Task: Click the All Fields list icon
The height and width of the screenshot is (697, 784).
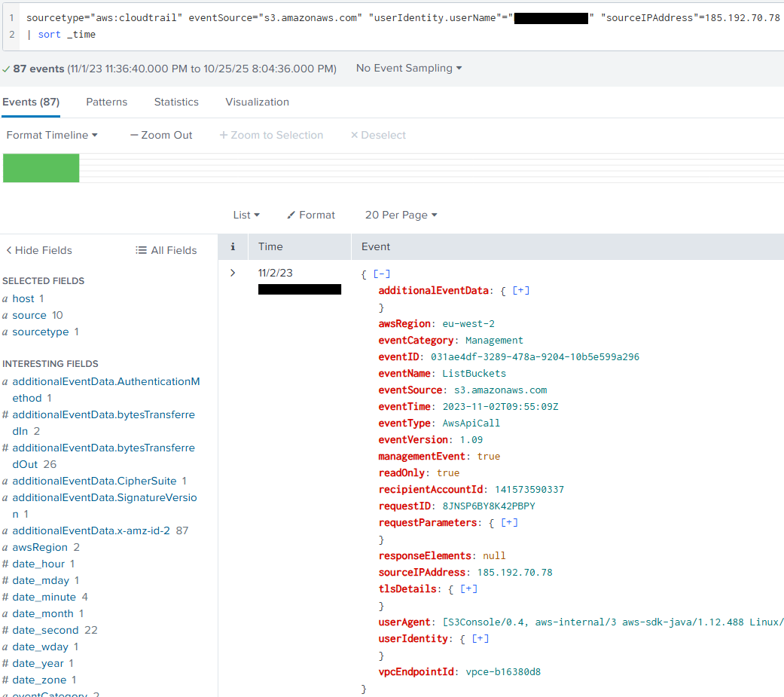Action: tap(141, 250)
